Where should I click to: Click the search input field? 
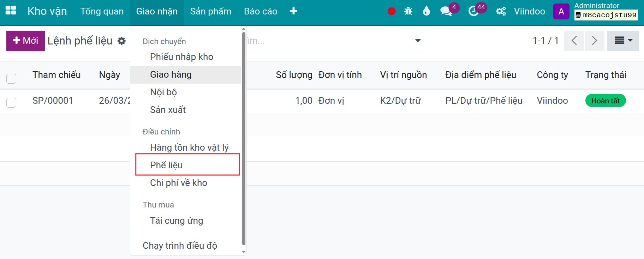click(x=327, y=41)
